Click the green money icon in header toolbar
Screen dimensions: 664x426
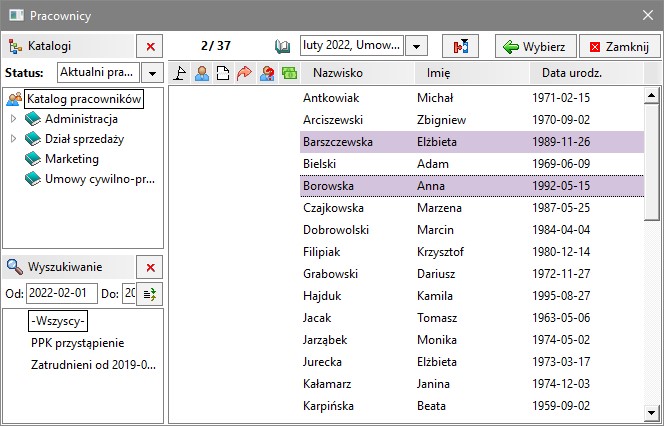coord(289,73)
